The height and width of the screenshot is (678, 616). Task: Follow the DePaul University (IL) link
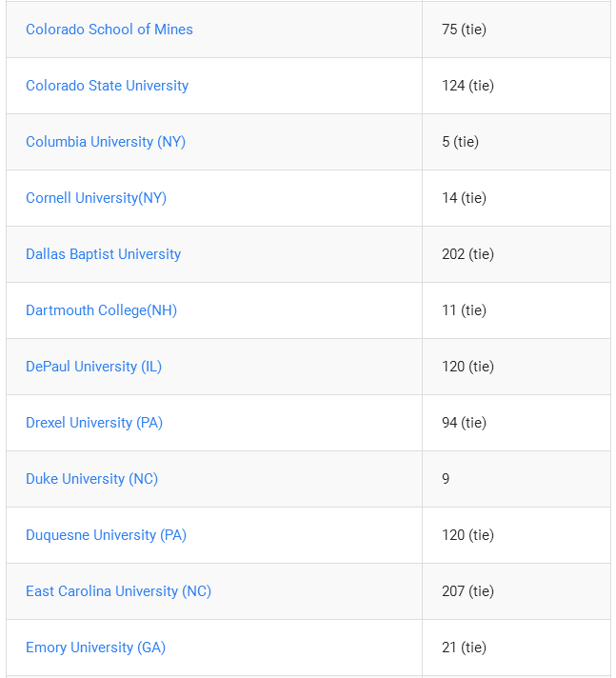93,367
